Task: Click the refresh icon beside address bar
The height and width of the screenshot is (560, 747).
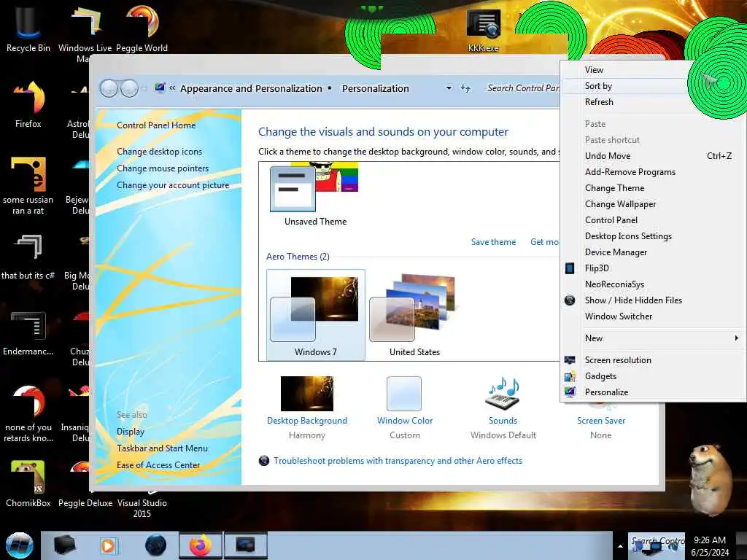Action: click(465, 88)
